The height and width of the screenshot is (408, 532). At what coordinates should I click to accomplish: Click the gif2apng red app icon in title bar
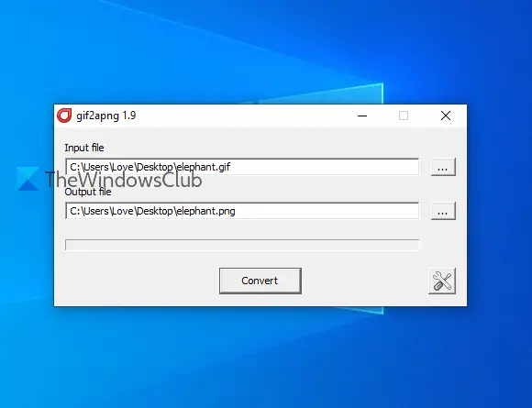click(64, 116)
